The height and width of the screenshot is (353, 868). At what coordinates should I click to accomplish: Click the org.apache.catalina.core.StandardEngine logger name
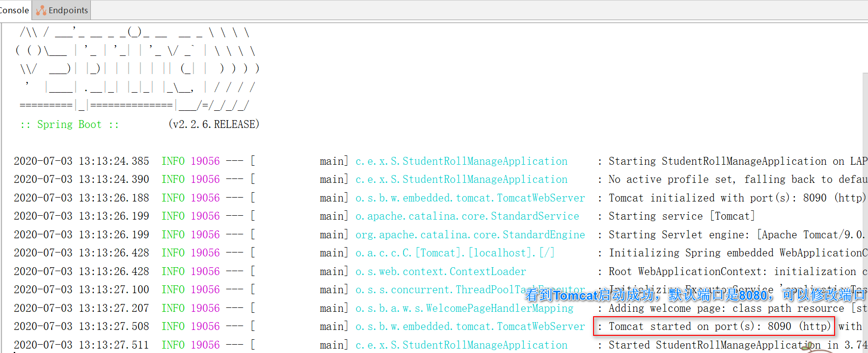tap(470, 235)
